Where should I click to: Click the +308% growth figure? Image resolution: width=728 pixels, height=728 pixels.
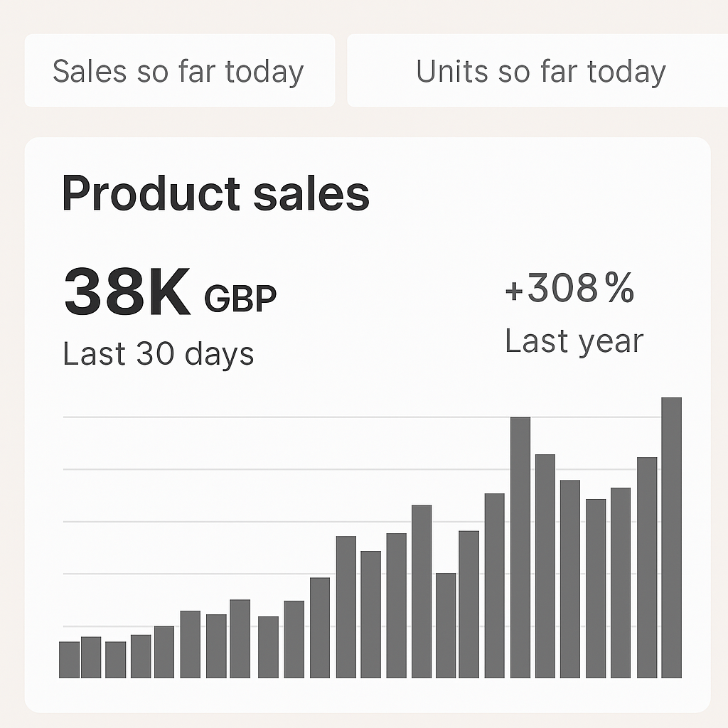click(x=569, y=289)
